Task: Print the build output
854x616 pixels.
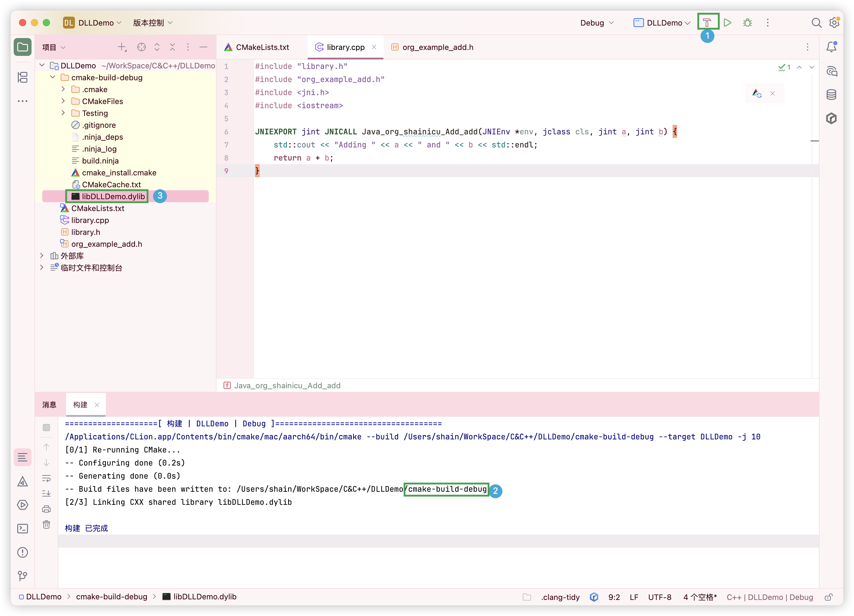Action: 46,509
